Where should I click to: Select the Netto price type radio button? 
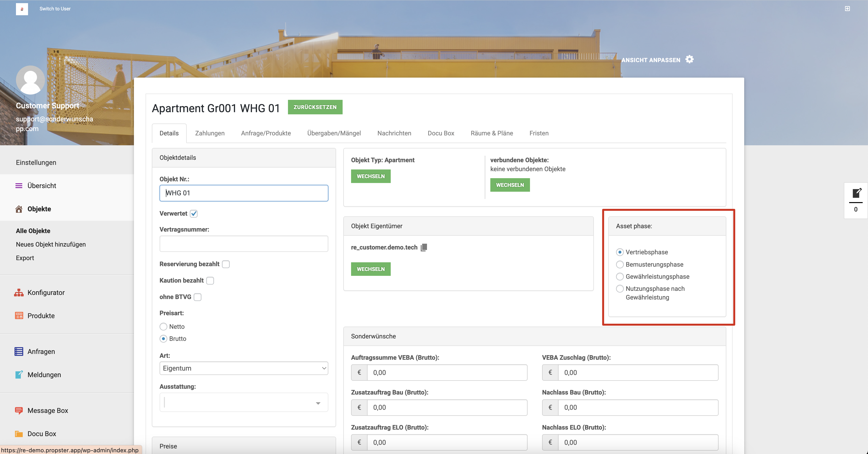(163, 326)
